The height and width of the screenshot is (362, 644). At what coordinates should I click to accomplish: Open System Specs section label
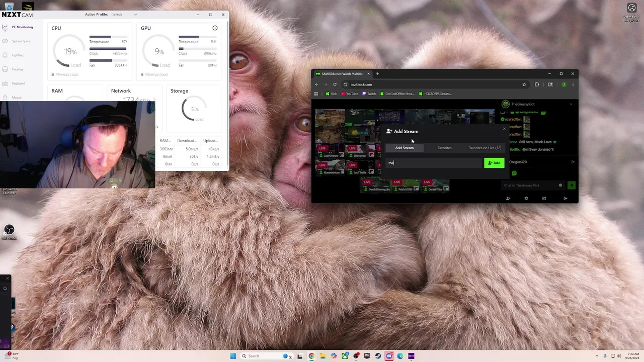pos(21,41)
